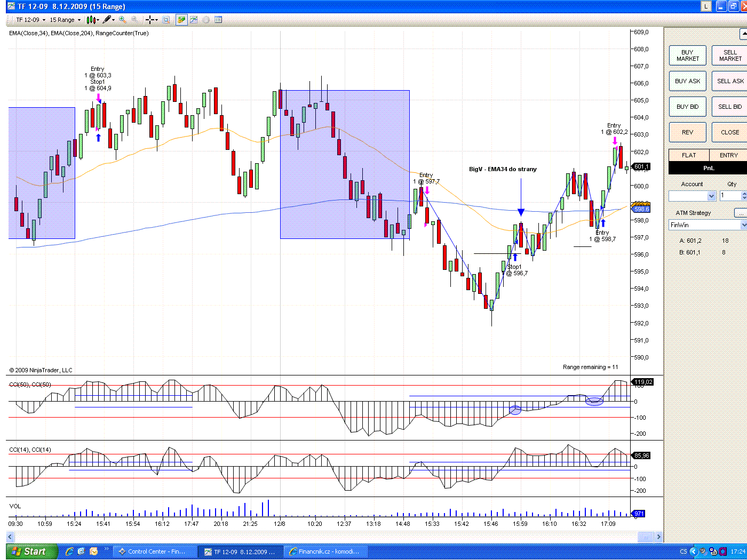Select the crosshair cursor tool

coord(152,20)
